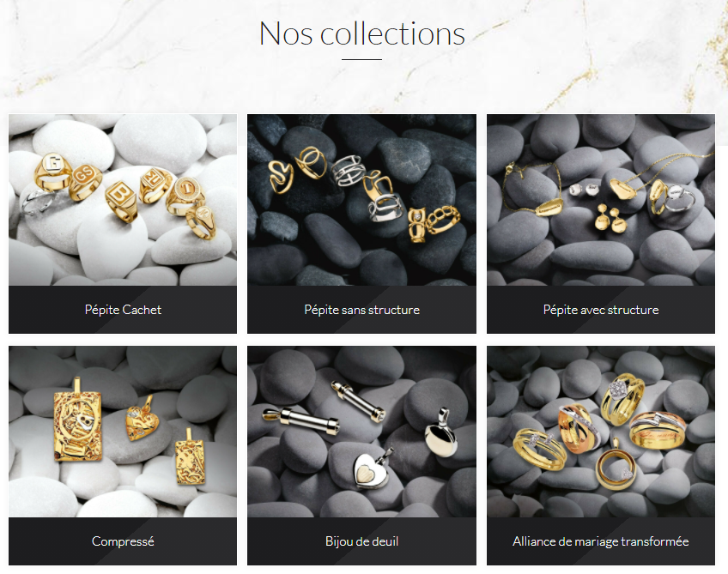
Task: Click the silver heart-shaped mourning pendant
Action: click(372, 468)
